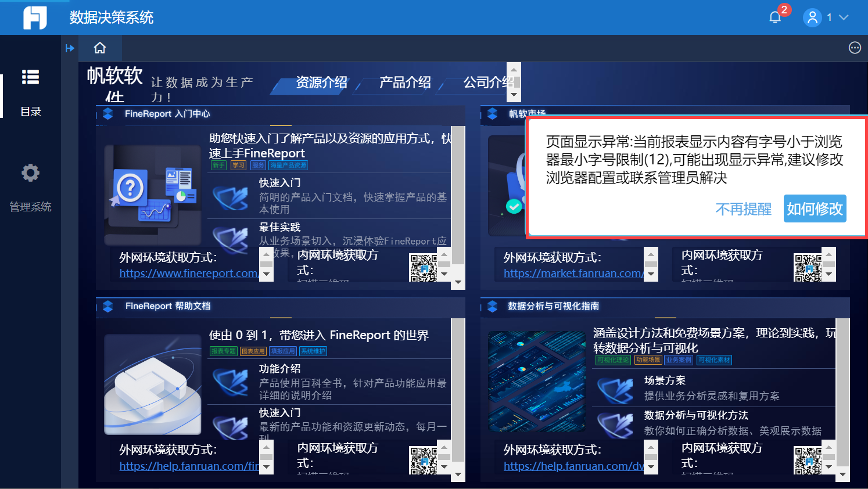This screenshot has width=868, height=489.
Task: Click the icon next to 场景方案
Action: 615,390
